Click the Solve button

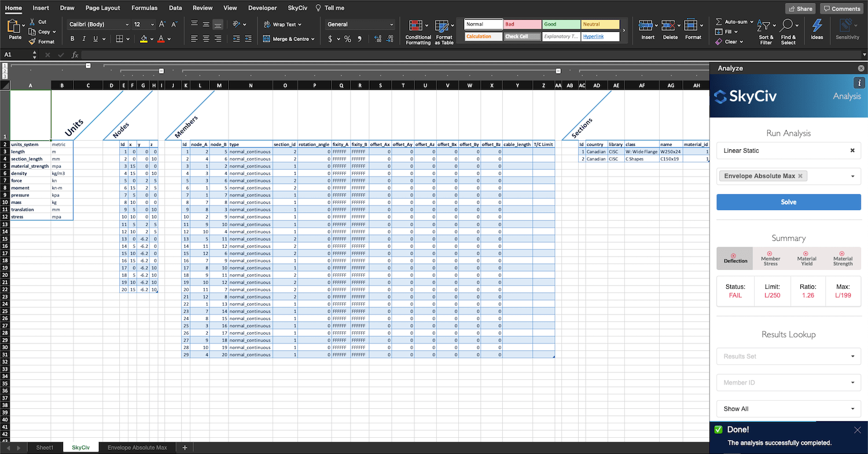coord(788,202)
